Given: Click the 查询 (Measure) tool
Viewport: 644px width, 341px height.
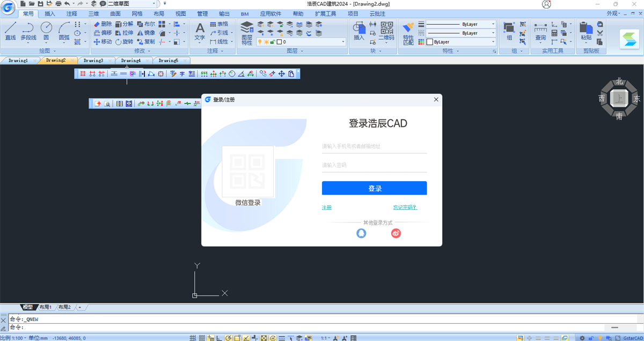Looking at the screenshot, I should tap(540, 31).
